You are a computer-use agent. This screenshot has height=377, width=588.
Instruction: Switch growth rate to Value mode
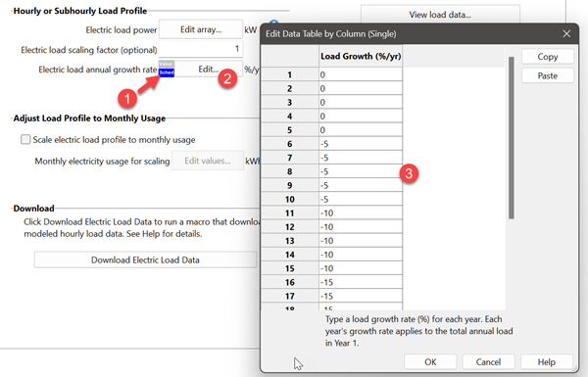pyautogui.click(x=167, y=65)
